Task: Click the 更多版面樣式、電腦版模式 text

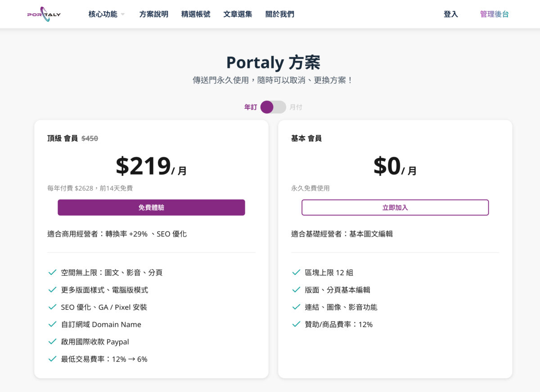Action: point(104,290)
